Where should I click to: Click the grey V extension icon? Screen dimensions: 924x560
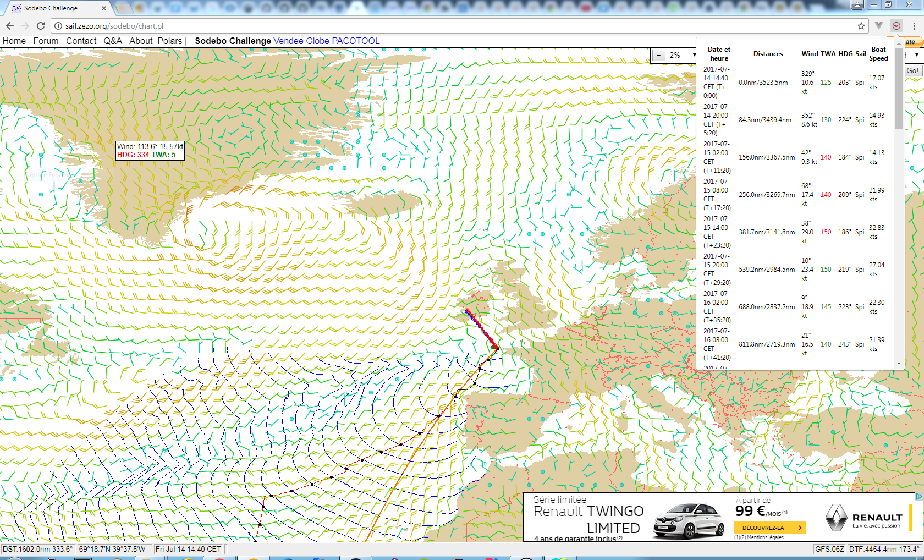tap(879, 26)
